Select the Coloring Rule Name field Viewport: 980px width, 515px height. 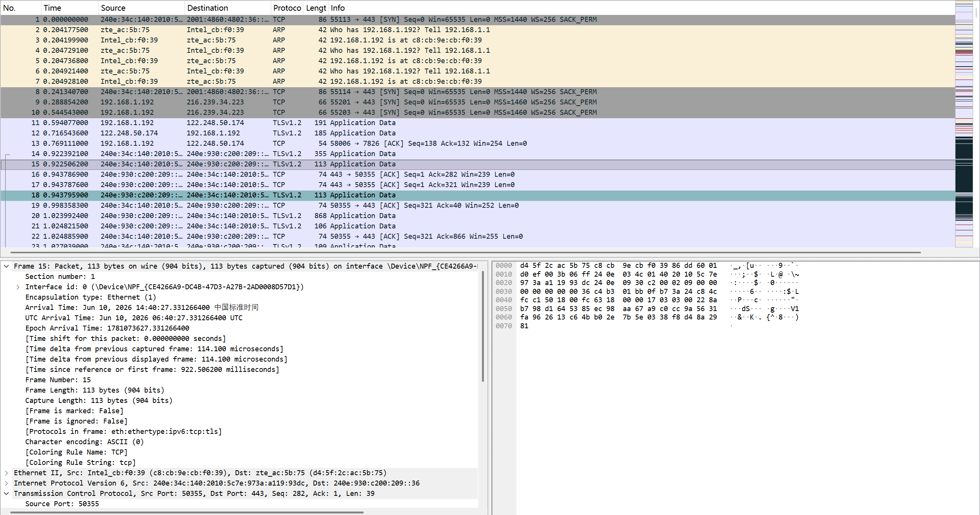point(77,452)
